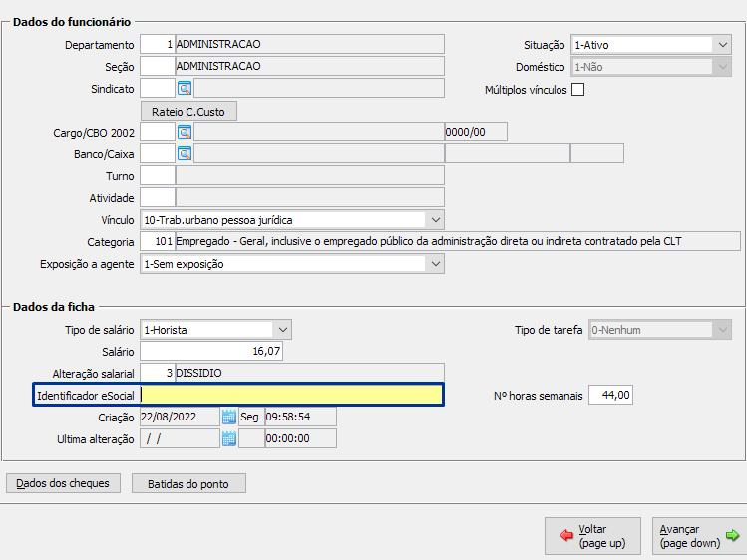747x560 pixels.
Task: Go back with the Voltar button
Action: click(x=592, y=536)
